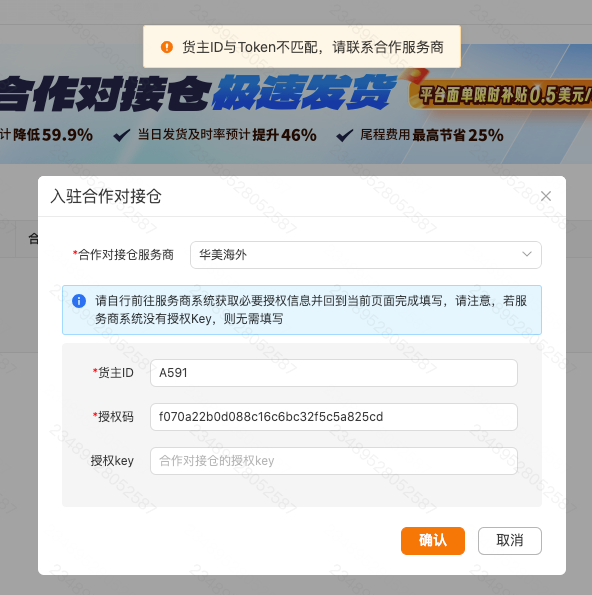The height and width of the screenshot is (595, 592).
Task: Open the 合作对接仓服务商 dropdown
Action: [x=365, y=255]
